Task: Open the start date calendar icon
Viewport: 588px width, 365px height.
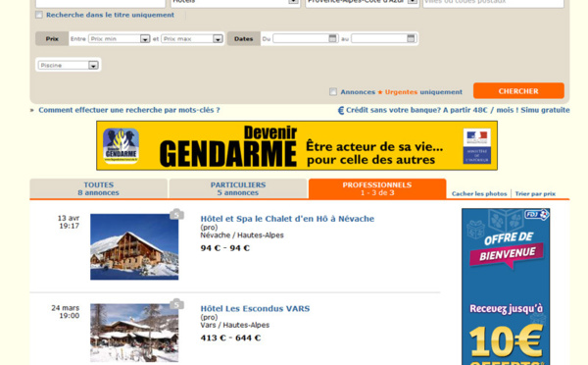Action: (x=332, y=38)
